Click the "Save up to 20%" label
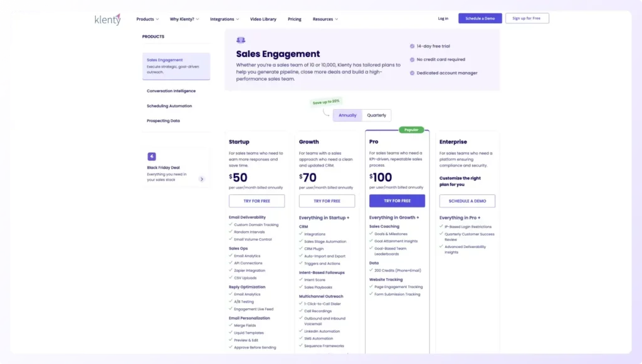642x364 pixels. [326, 101]
